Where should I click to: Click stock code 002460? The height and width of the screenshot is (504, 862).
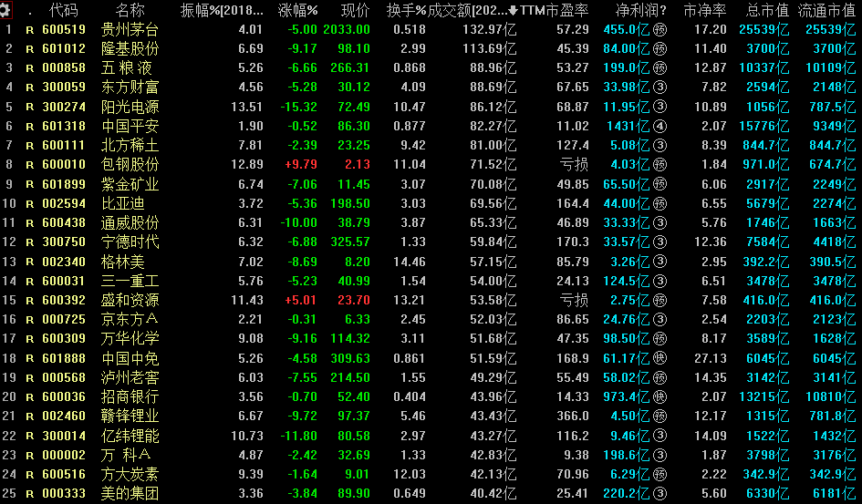click(64, 417)
